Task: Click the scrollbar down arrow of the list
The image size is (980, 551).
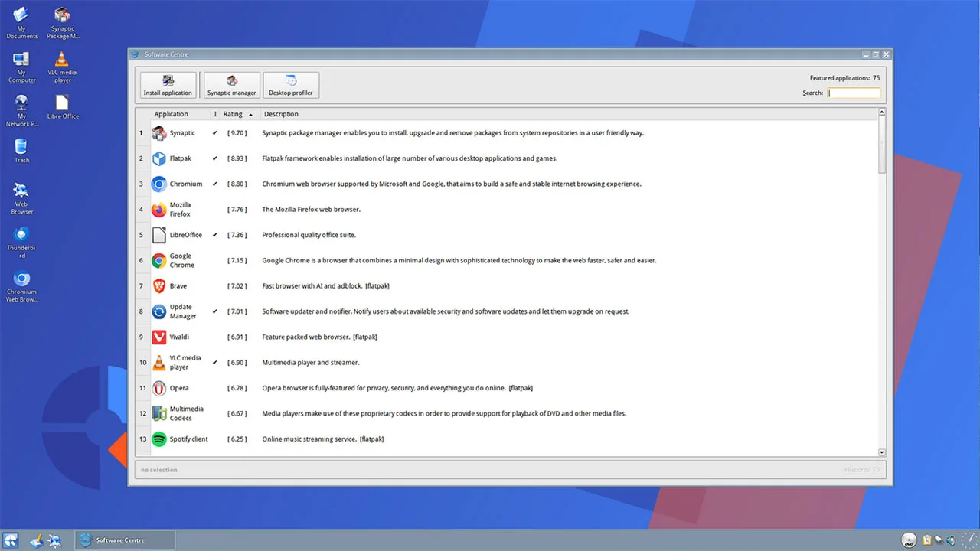Action: click(x=881, y=452)
